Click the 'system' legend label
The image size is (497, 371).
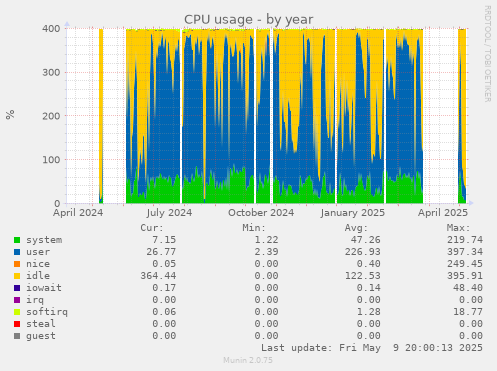tap(44, 240)
